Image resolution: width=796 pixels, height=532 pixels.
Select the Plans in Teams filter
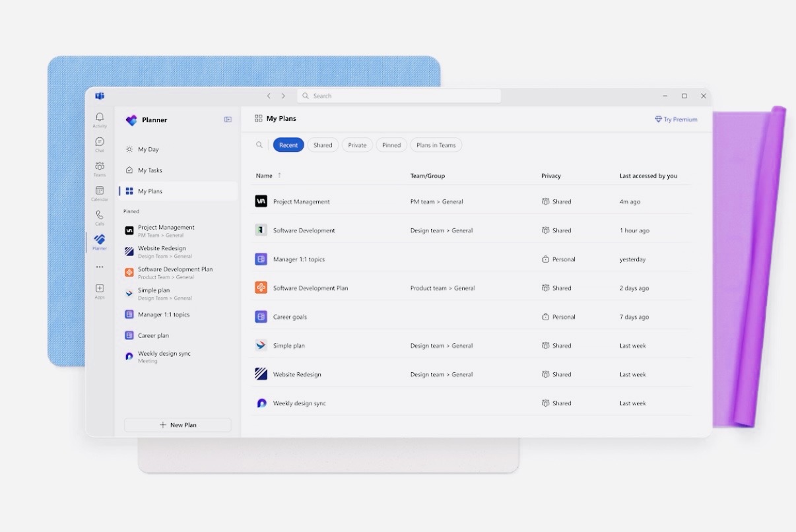coord(436,145)
